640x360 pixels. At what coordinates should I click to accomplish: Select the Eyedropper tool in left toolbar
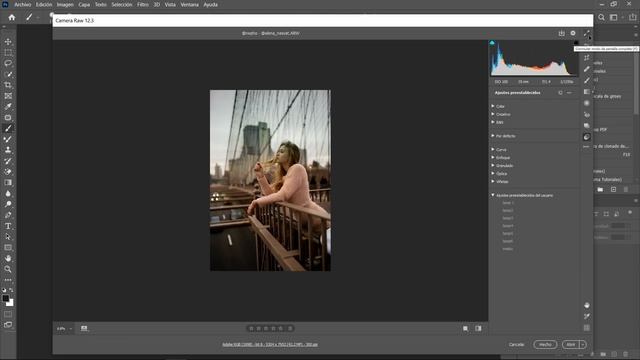(x=8, y=107)
